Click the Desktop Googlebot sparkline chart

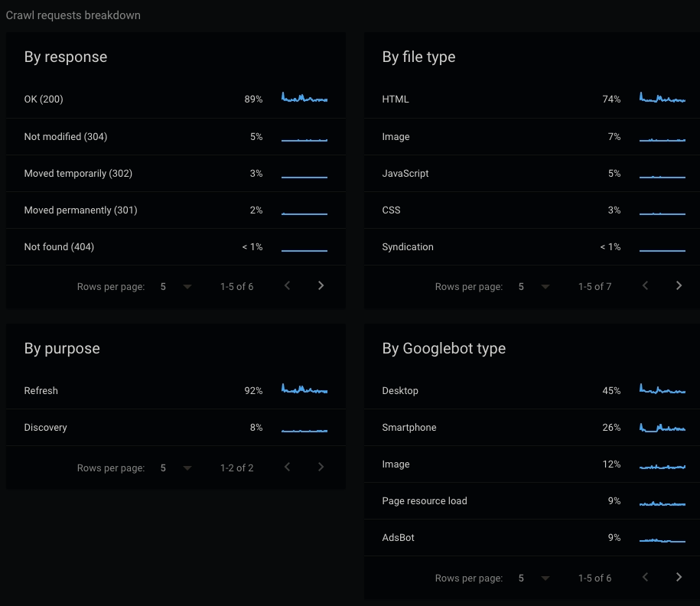pos(662,389)
